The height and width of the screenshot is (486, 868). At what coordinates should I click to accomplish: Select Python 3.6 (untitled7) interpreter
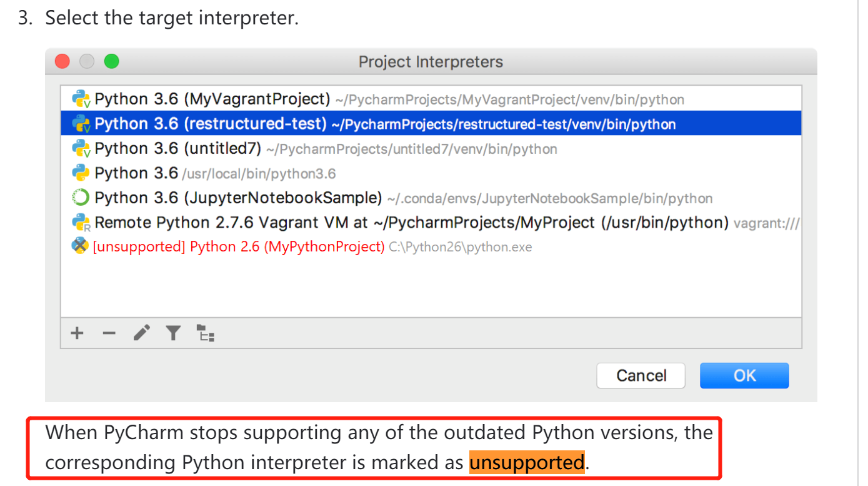pyautogui.click(x=431, y=149)
